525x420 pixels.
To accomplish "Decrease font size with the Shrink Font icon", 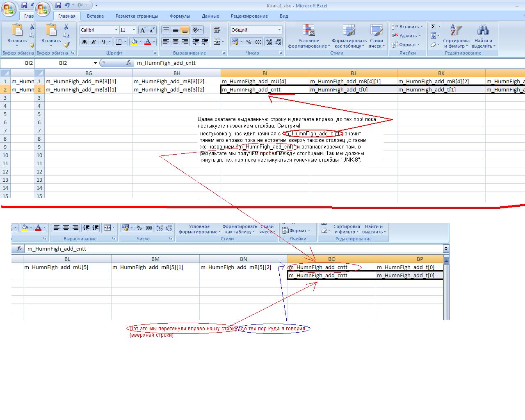I will [151, 30].
